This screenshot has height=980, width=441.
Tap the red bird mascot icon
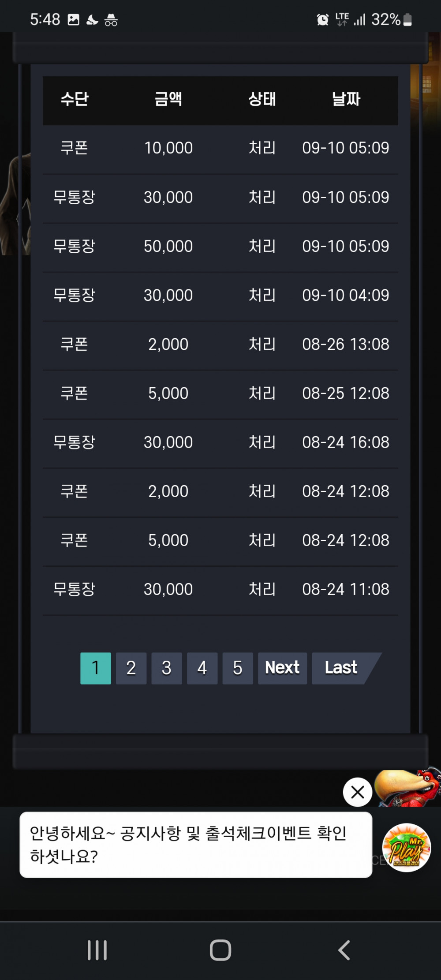(408, 788)
